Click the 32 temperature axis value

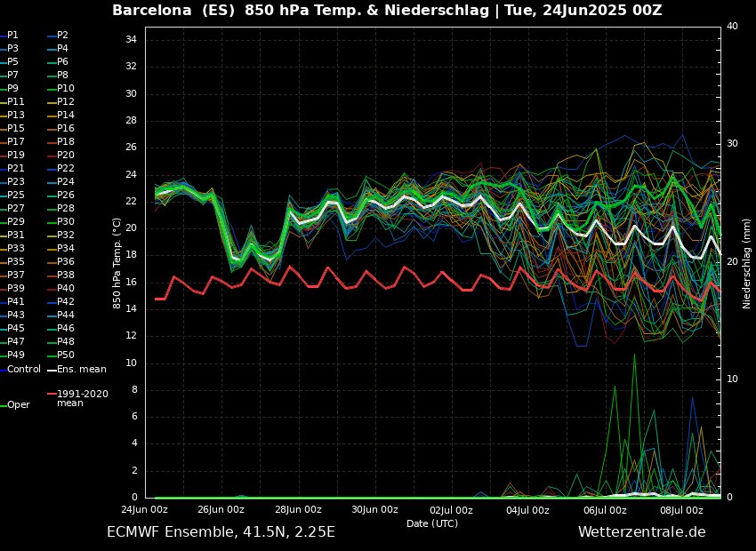[131, 67]
